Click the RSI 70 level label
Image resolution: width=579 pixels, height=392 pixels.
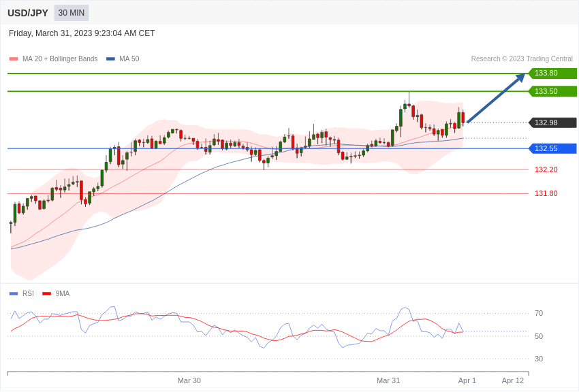(539, 313)
